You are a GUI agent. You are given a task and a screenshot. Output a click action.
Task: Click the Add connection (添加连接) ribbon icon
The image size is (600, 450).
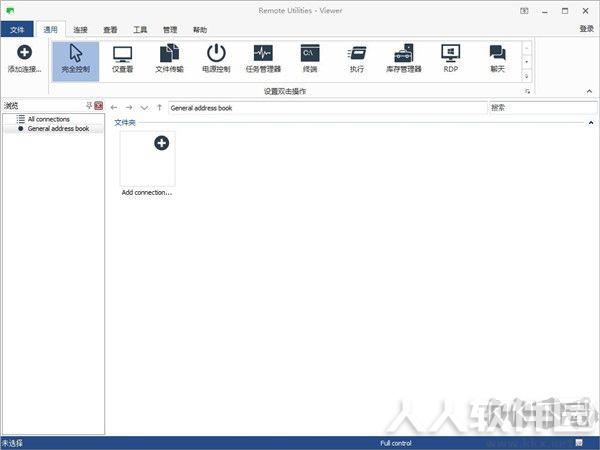tap(24, 59)
